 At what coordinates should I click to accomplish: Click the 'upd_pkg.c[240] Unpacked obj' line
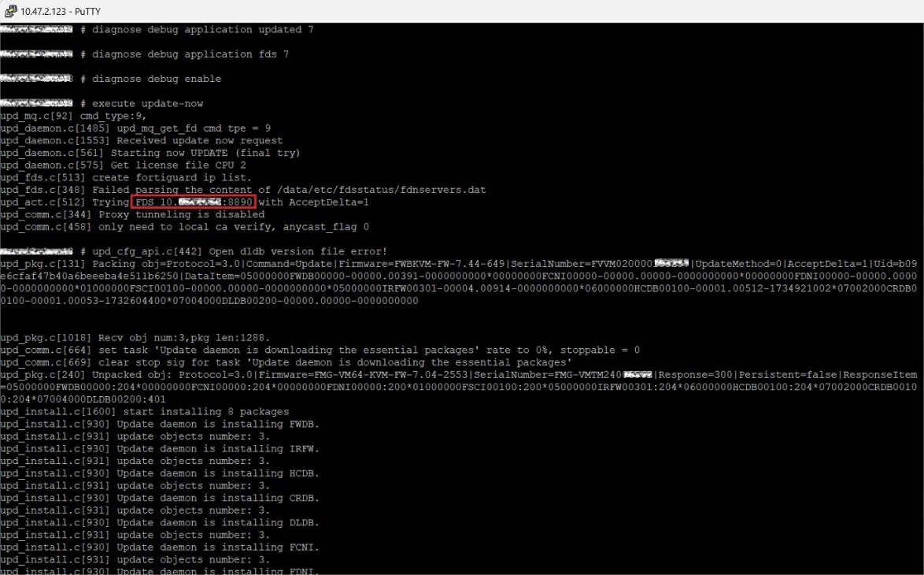point(459,387)
